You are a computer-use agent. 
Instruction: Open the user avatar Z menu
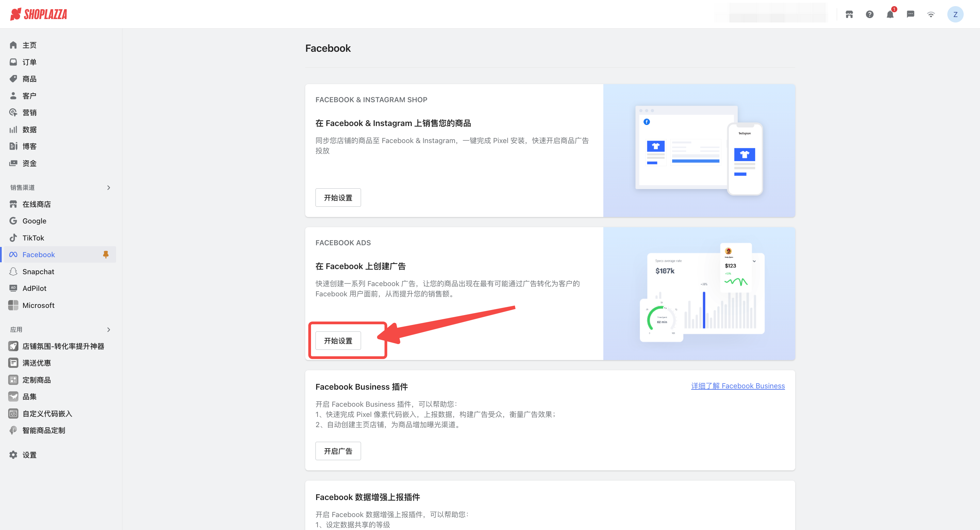(x=955, y=14)
